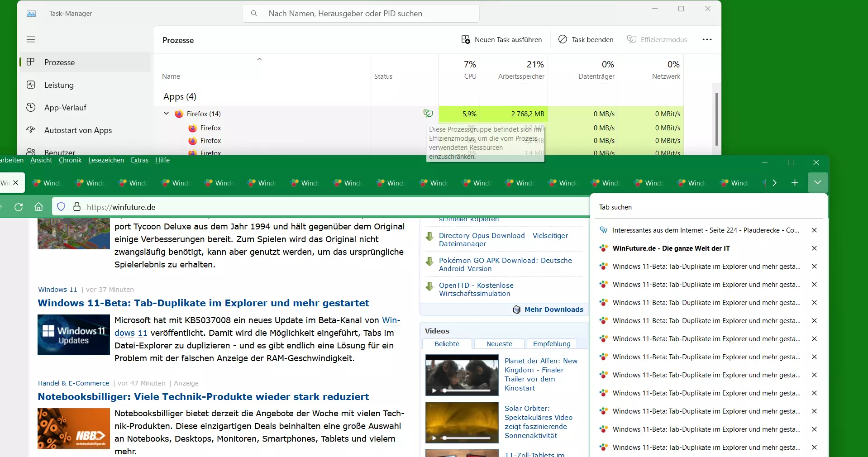
Task: Click Mehr Downloads link
Action: tap(553, 309)
